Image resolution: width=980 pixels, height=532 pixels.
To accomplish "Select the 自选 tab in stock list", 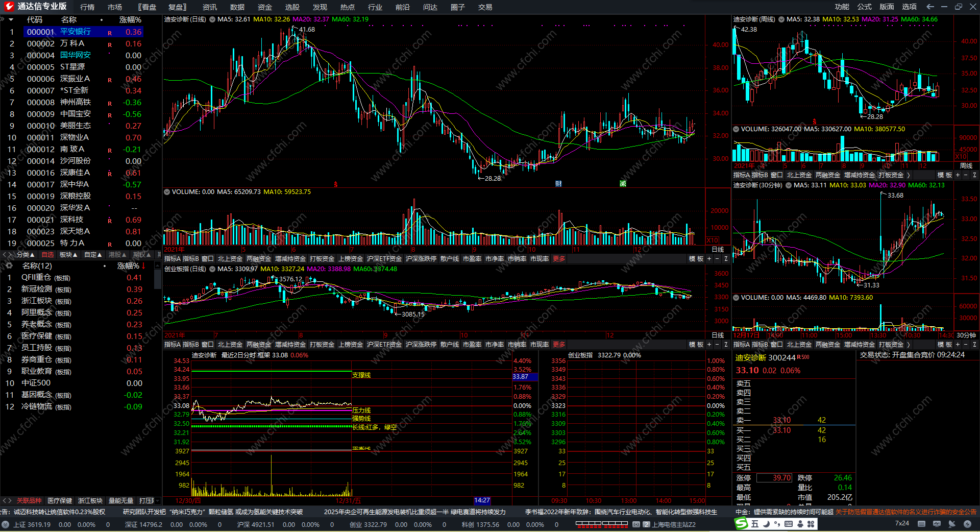I will (x=47, y=255).
